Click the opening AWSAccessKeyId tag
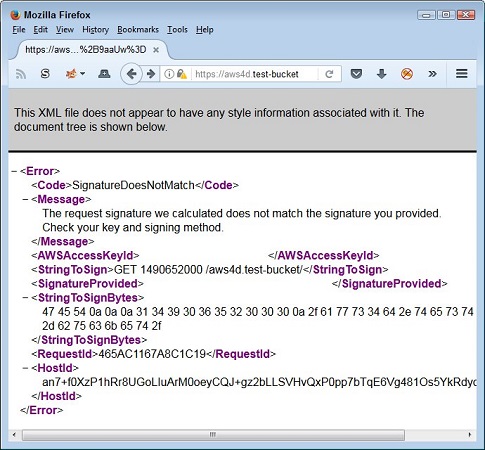 (85, 256)
